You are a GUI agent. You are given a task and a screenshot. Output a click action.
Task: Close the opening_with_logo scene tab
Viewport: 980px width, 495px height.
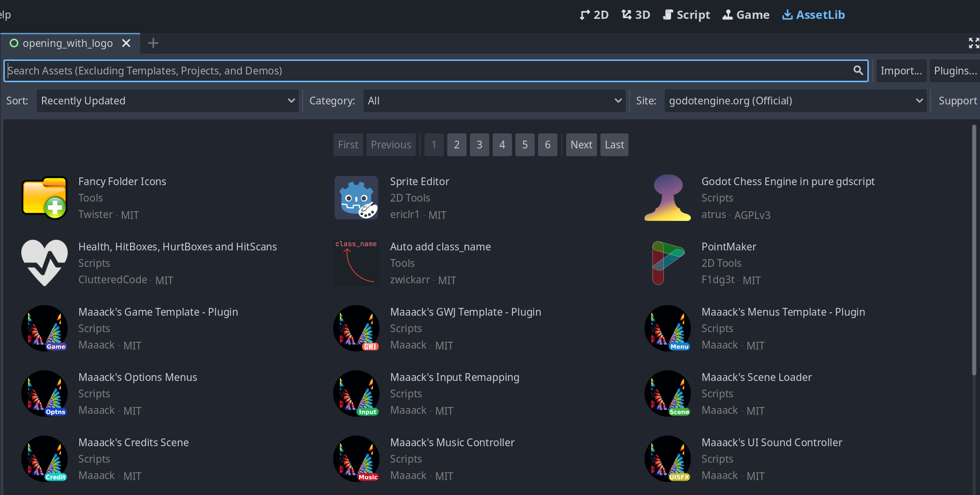click(x=126, y=44)
